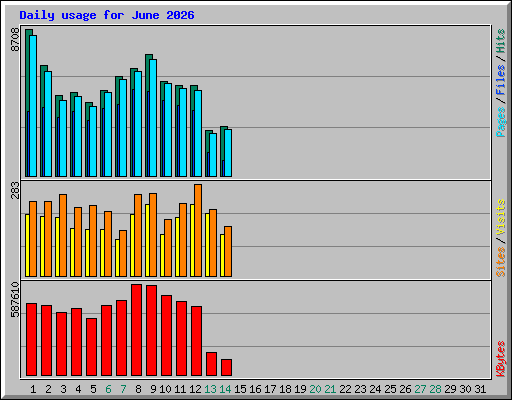The height and width of the screenshot is (400, 512).
Task: Click the day 14 red KBytes bar
Action: coord(226,368)
